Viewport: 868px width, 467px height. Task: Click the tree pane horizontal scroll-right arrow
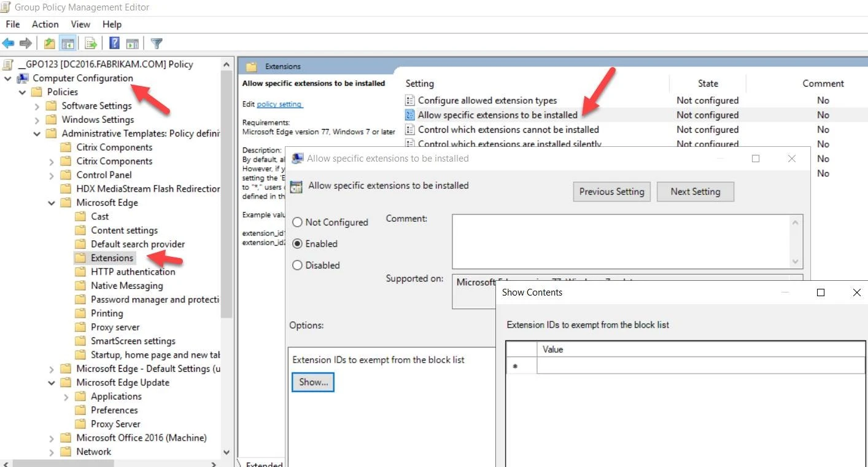point(214,463)
